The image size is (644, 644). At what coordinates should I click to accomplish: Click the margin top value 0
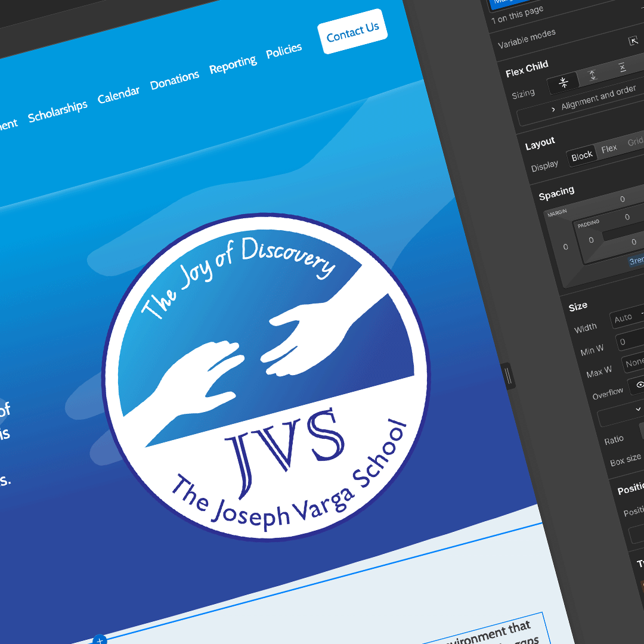point(622,199)
